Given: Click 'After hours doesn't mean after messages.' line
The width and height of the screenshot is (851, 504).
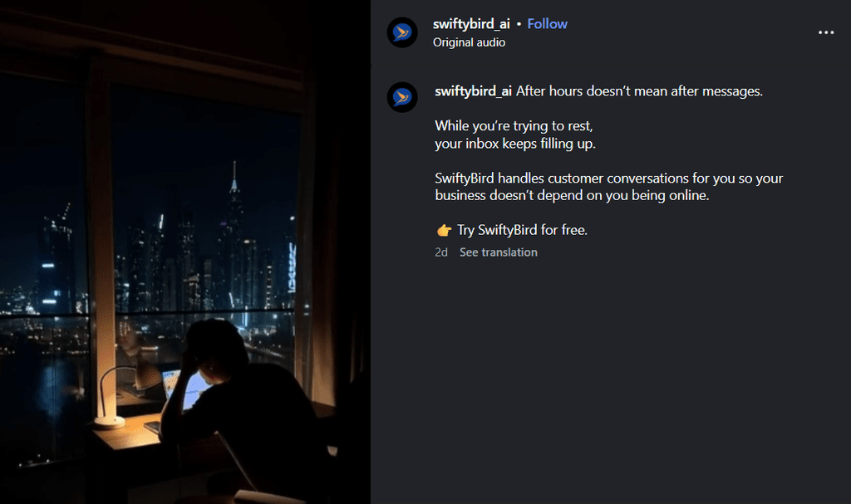Looking at the screenshot, I should pyautogui.click(x=639, y=91).
